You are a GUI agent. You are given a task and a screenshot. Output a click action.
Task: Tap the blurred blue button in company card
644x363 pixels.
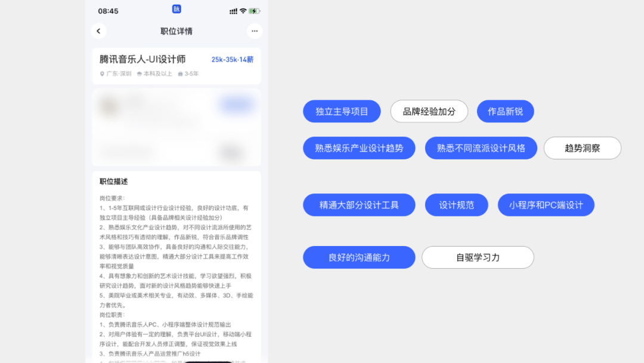pyautogui.click(x=236, y=104)
